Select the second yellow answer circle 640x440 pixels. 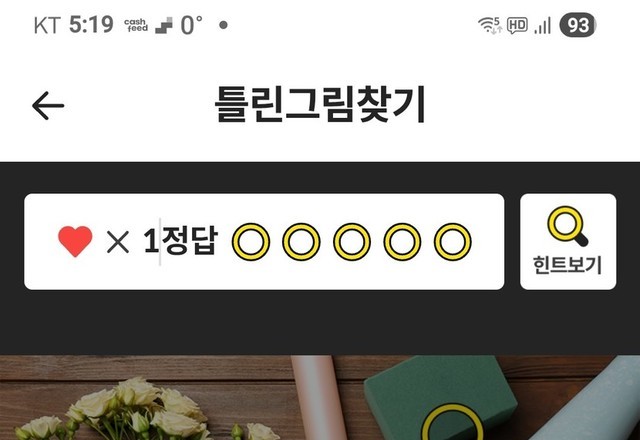[302, 242]
